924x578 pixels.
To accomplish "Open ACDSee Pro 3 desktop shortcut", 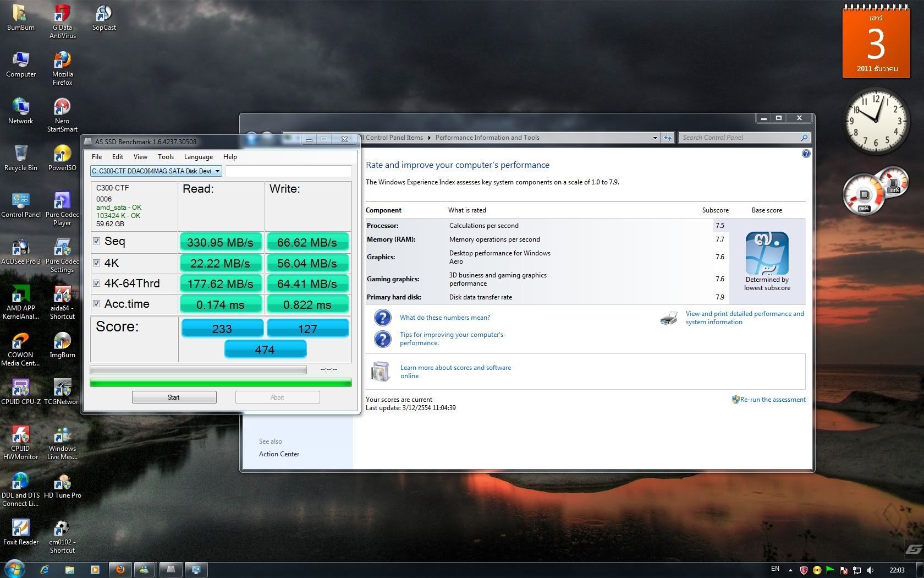I will (20, 252).
